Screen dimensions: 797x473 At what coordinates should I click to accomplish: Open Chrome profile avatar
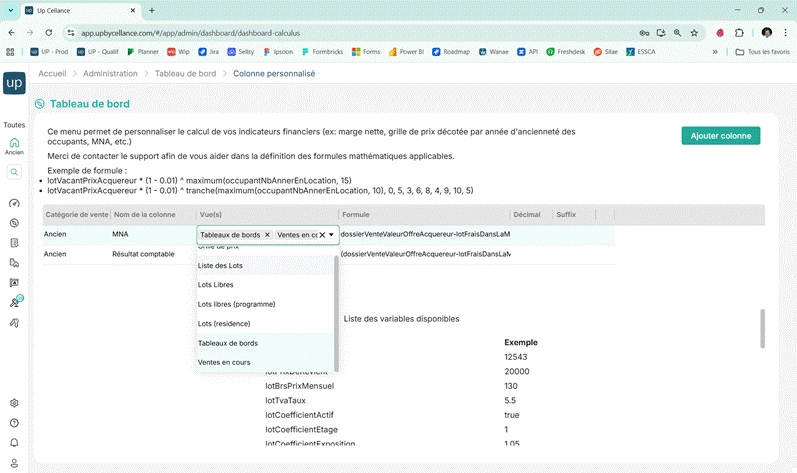tap(767, 33)
